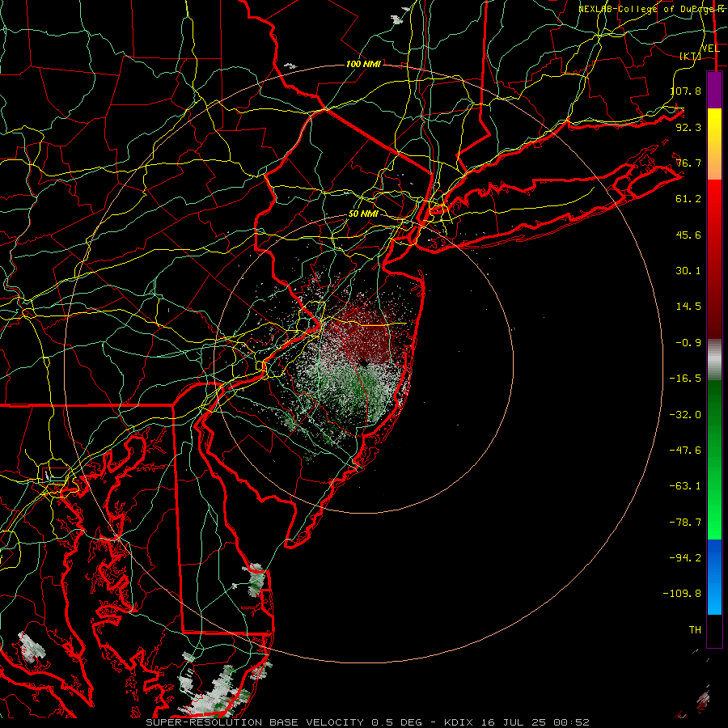Click the 76.7 velocity scale value
The width and height of the screenshot is (728, 728).
pos(688,163)
